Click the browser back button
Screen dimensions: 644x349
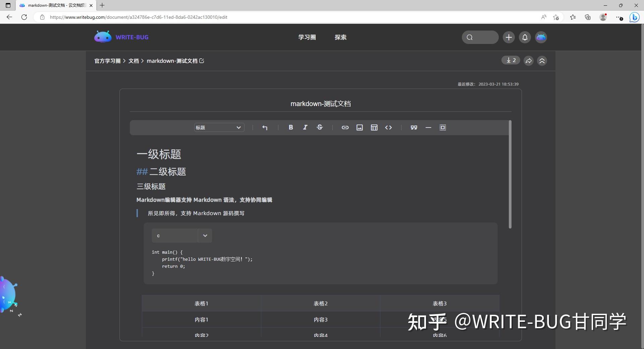coord(9,17)
